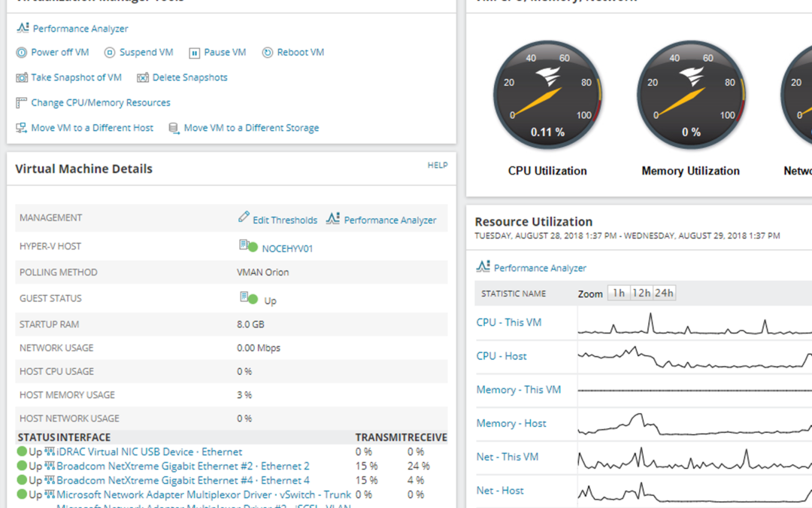The height and width of the screenshot is (508, 812).
Task: Click the Hyper-V host status icon beside NOCEHYV01
Action: point(248,245)
